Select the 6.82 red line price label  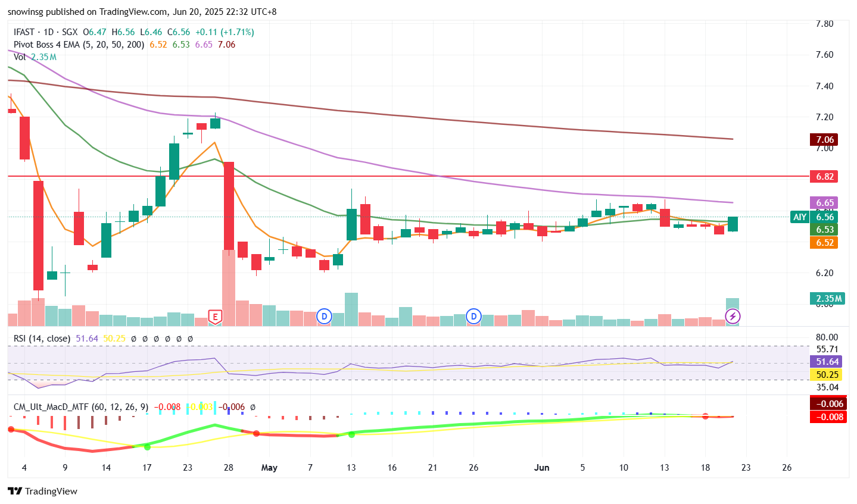[825, 177]
